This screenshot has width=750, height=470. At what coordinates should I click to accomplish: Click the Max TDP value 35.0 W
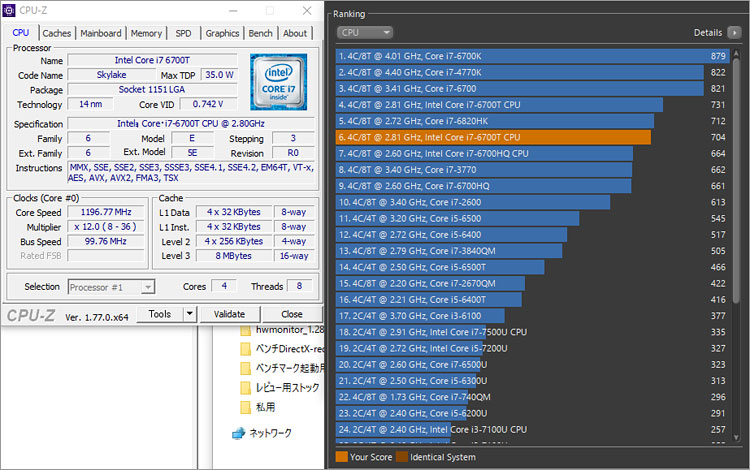click(x=219, y=75)
